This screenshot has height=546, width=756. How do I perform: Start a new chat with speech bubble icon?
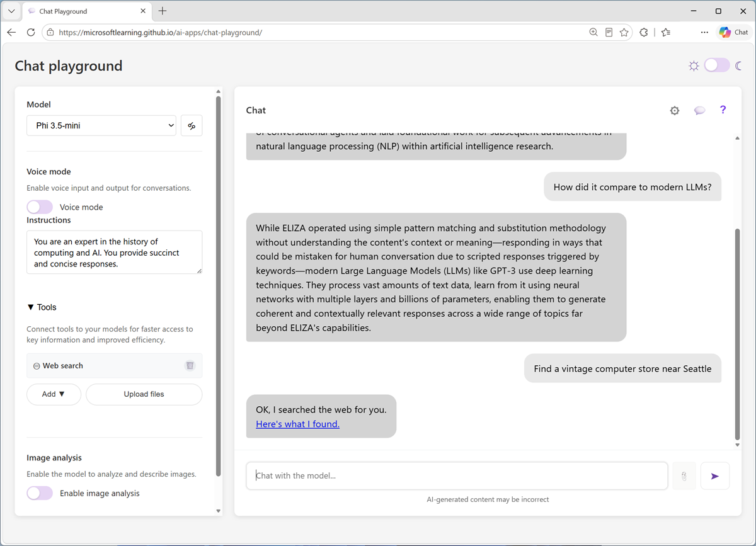(x=699, y=110)
